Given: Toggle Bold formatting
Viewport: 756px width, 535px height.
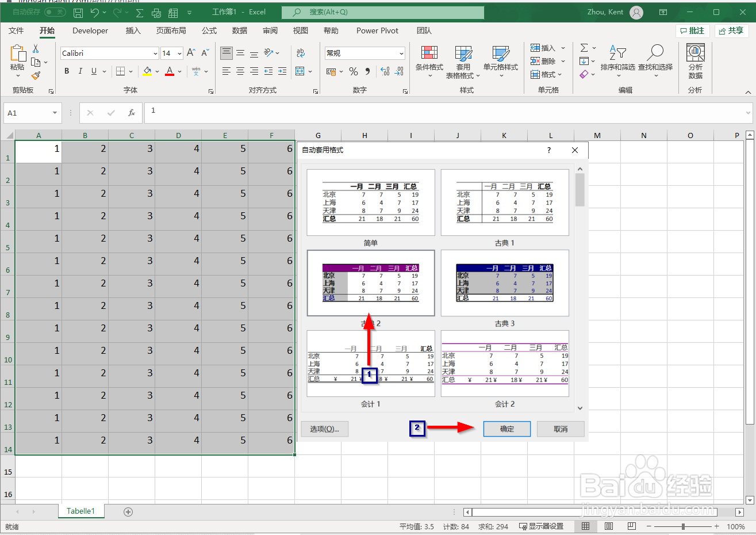Looking at the screenshot, I should coord(67,71).
